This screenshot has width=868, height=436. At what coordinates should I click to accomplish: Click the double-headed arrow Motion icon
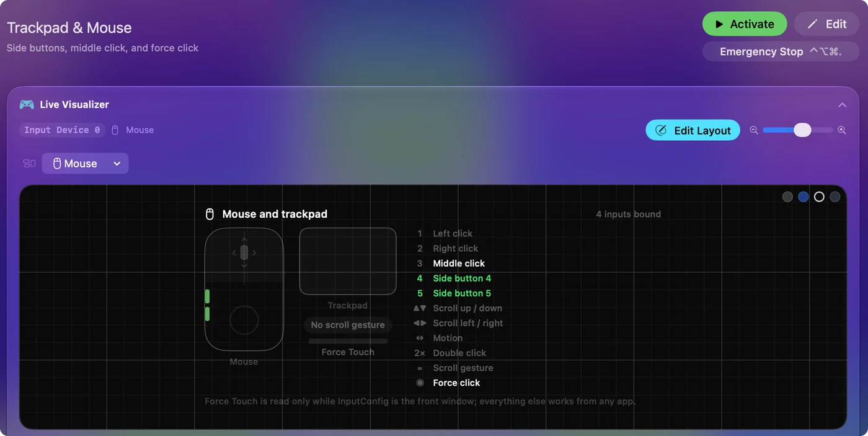[420, 338]
